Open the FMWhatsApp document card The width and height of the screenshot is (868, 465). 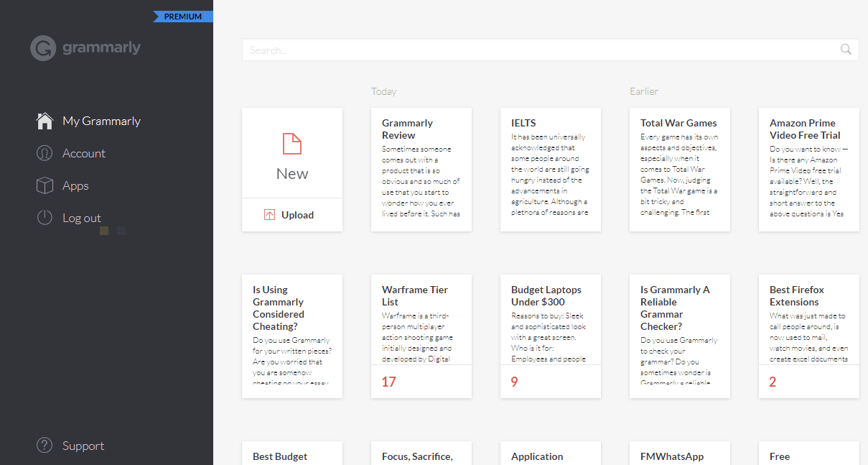click(680, 453)
